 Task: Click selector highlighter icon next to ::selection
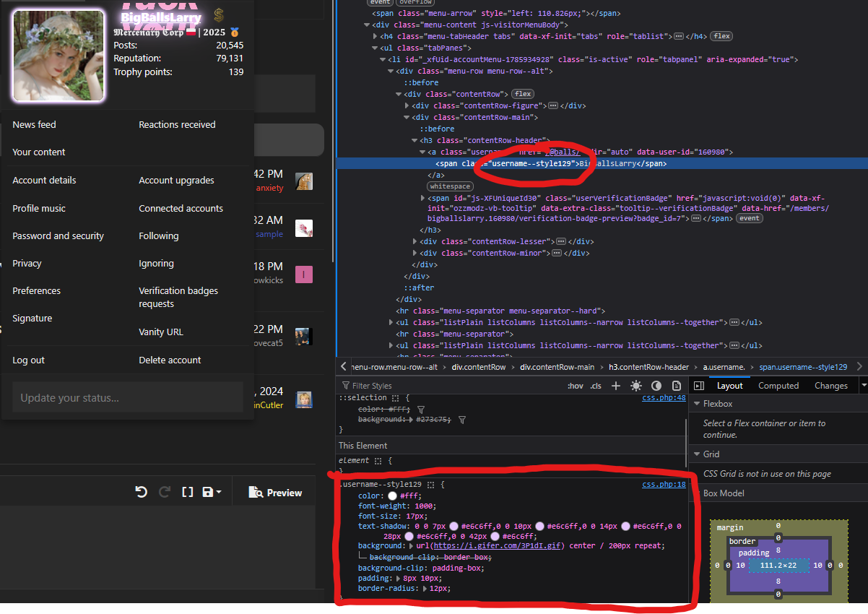pos(395,398)
